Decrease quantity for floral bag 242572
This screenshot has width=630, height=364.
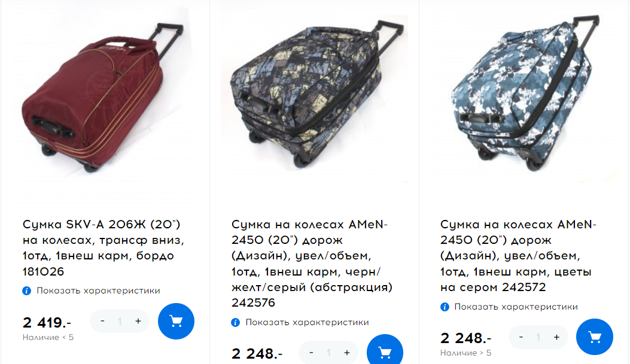pyautogui.click(x=521, y=337)
